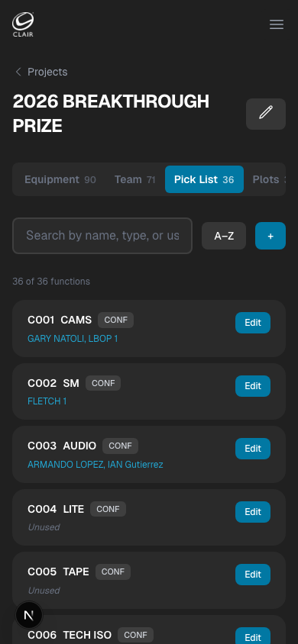Go back via Projects chevron link

[x=41, y=72]
